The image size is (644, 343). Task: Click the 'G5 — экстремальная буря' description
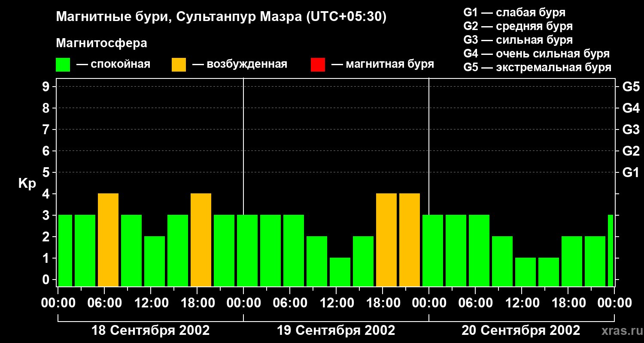pyautogui.click(x=538, y=68)
